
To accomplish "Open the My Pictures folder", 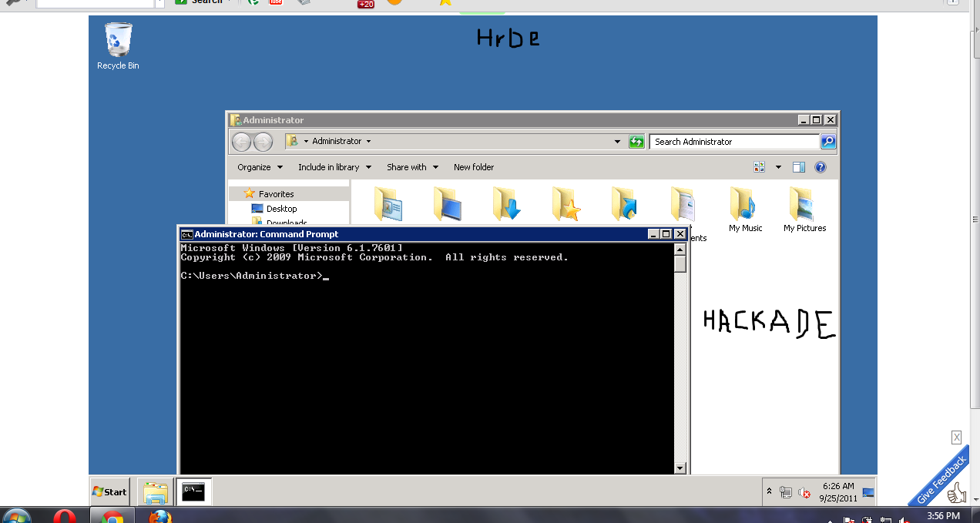I will pos(804,209).
